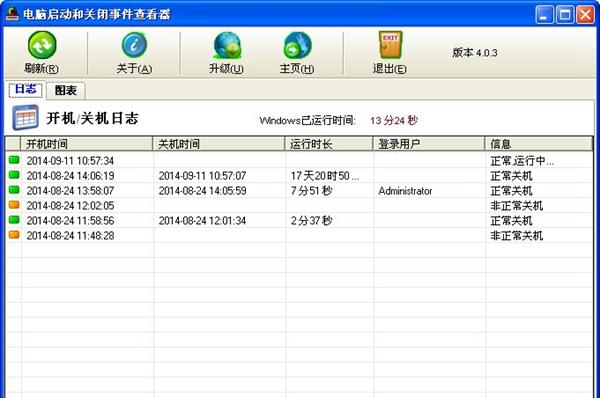Switch to the 图表 (Chart) tab
600x398 pixels.
tap(65, 91)
